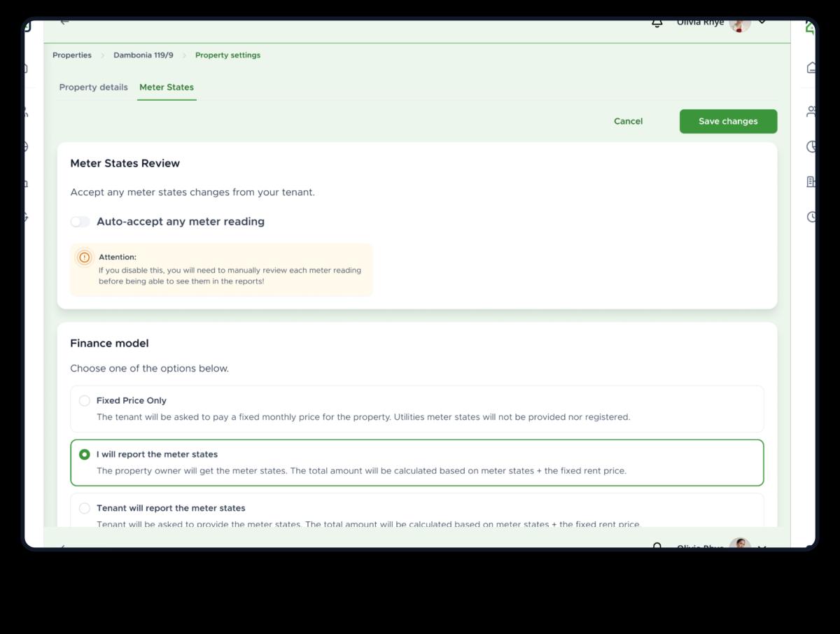Open the pie chart icon in right sidebar
840x634 pixels.
[812, 146]
